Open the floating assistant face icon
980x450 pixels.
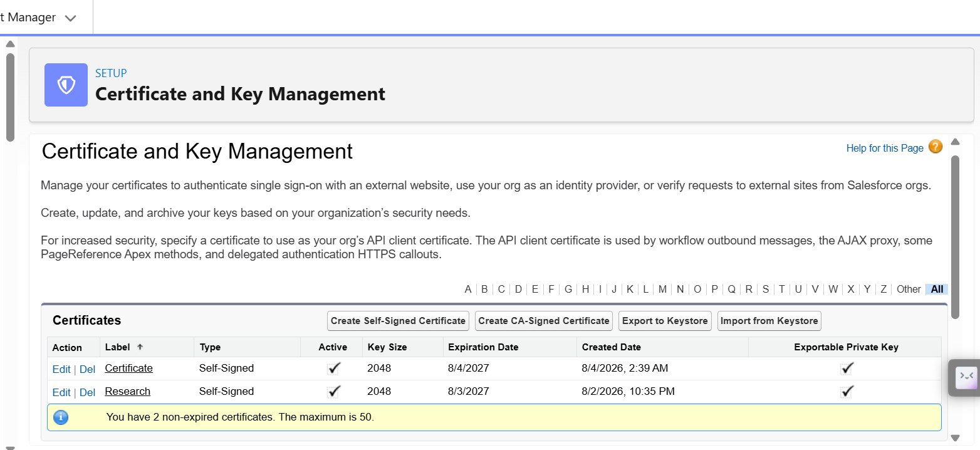coord(966,377)
